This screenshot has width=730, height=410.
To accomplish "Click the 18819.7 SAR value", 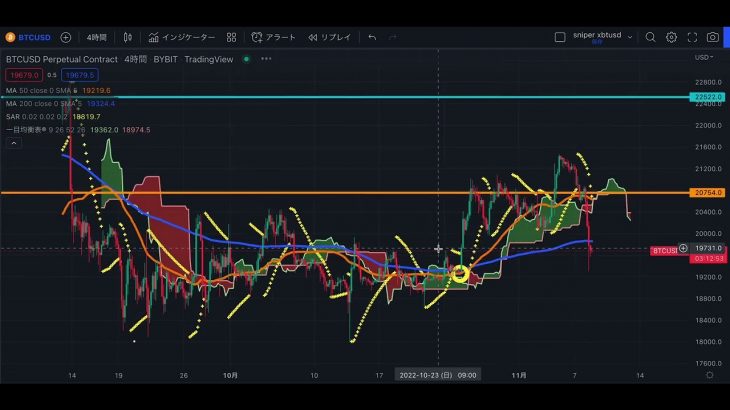I will (x=86, y=116).
